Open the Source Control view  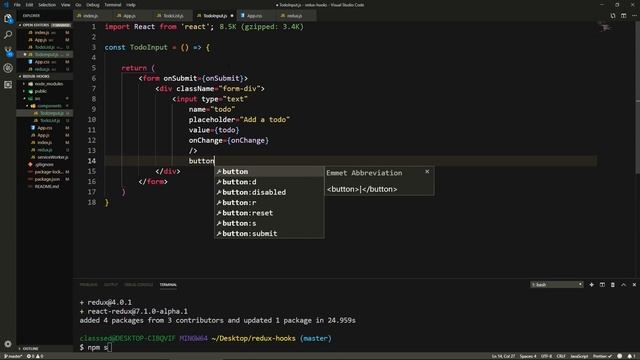click(x=8, y=51)
